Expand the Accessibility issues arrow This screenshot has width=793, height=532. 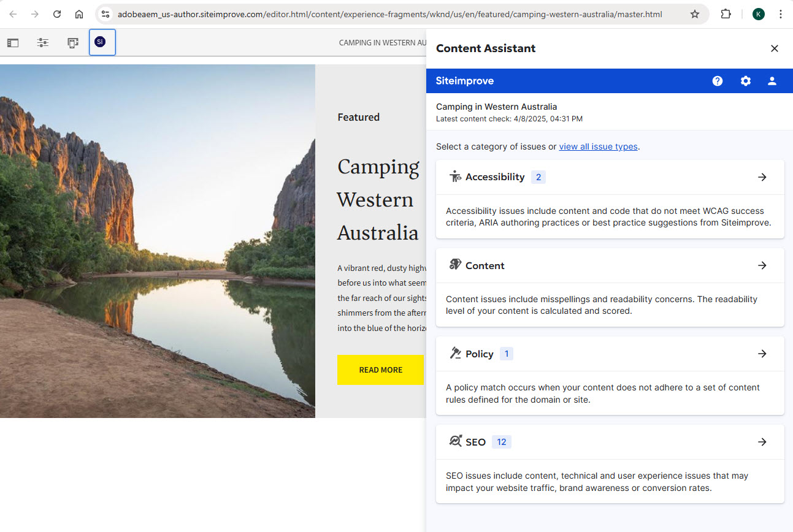pos(762,177)
